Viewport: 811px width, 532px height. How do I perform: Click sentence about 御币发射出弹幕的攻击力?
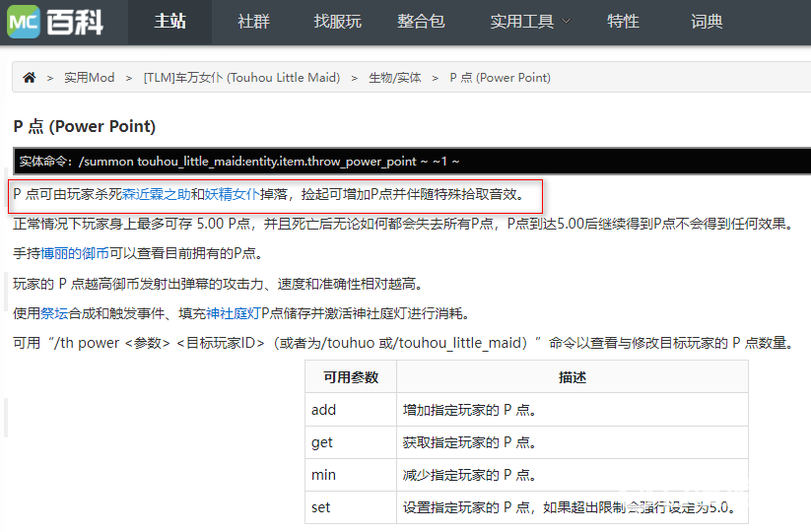tap(219, 284)
